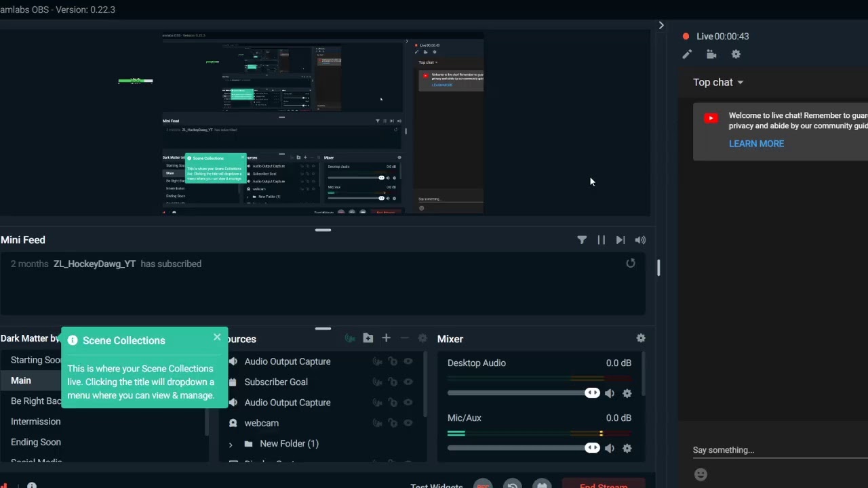This screenshot has width=868, height=488.
Task: Click the refresh icon in Mini Feed
Action: [631, 263]
